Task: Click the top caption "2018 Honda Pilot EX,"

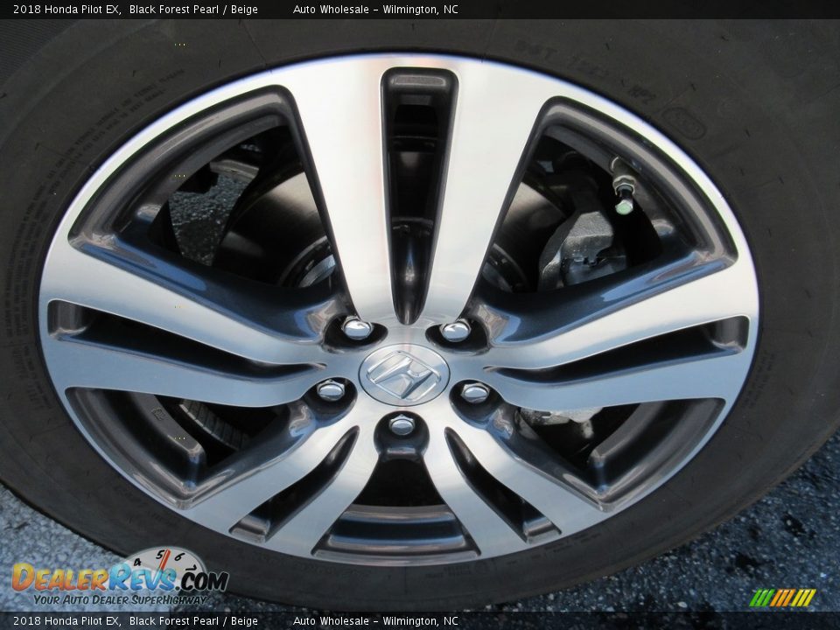Action: click(x=67, y=9)
